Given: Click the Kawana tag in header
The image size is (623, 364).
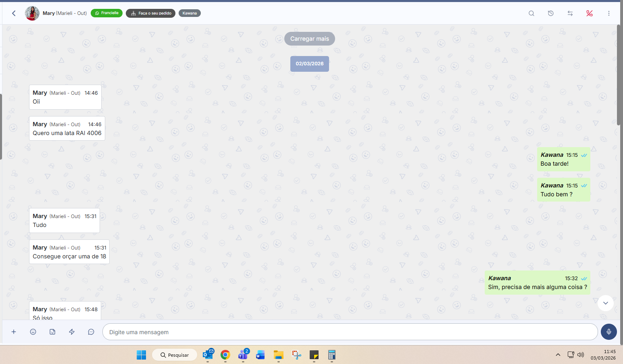Looking at the screenshot, I should [x=190, y=13].
